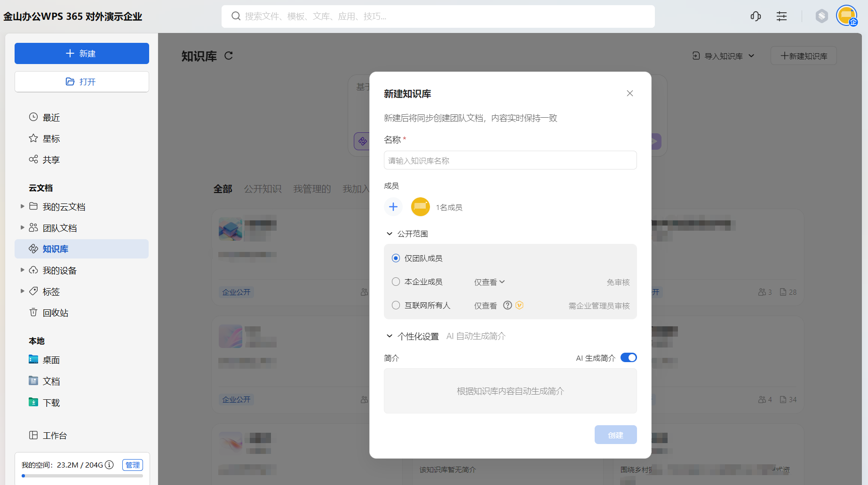Click the 桌面 desktop icon
This screenshot has width=868, height=485.
(33, 359)
